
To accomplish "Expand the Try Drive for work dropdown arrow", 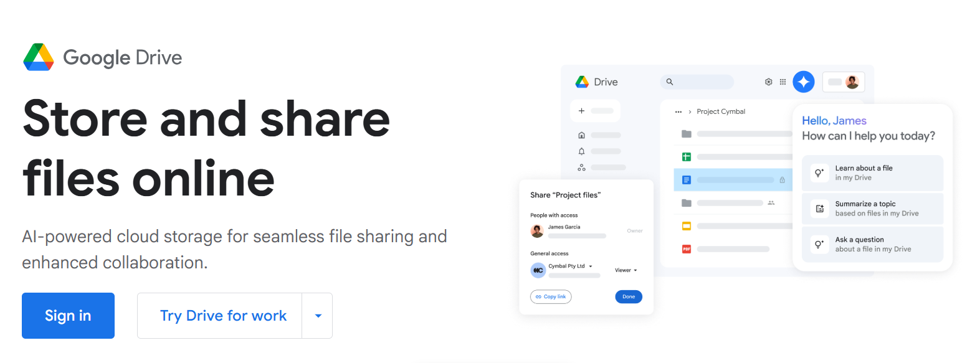I will (318, 316).
